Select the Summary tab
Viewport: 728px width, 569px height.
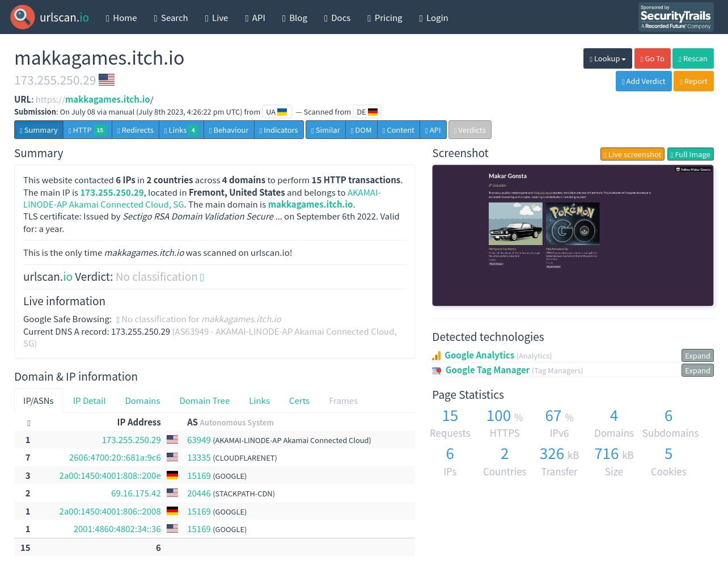[39, 130]
